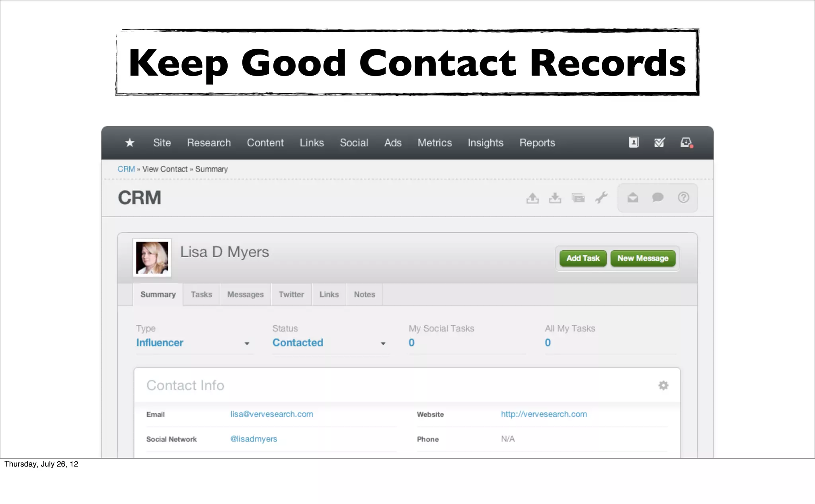The image size is (815, 504).
Task: Open the Ads menu
Action: [x=393, y=143]
